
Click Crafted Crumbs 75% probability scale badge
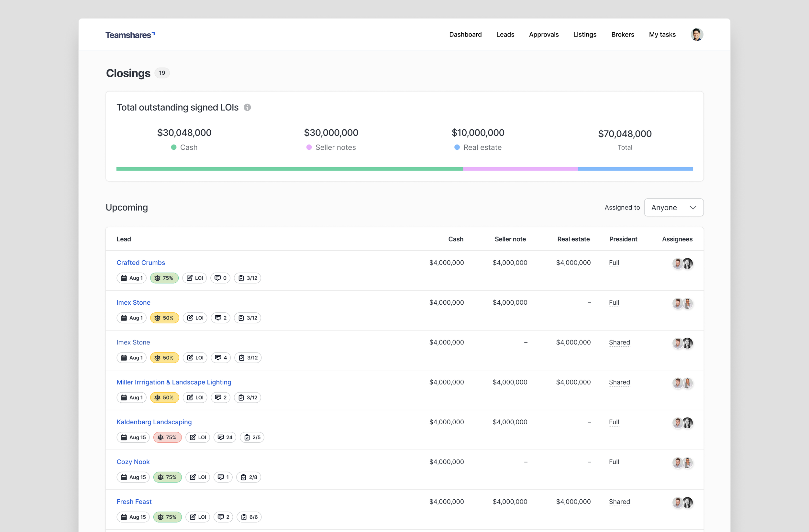pos(164,278)
